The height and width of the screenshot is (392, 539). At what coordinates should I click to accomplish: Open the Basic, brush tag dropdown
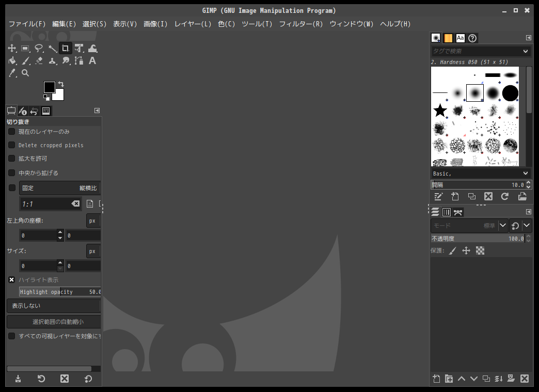[480, 174]
